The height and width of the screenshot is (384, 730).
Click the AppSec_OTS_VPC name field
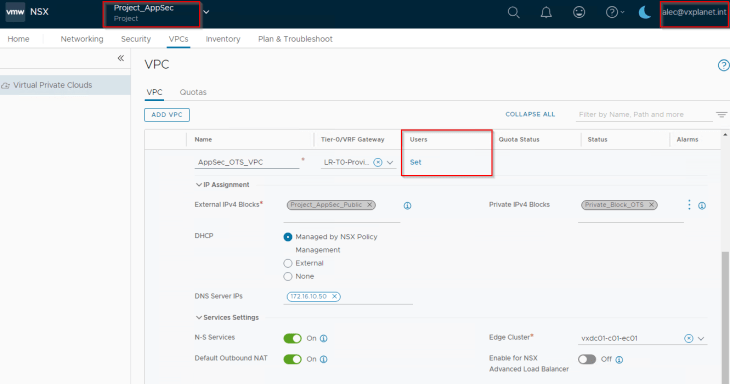tap(247, 162)
